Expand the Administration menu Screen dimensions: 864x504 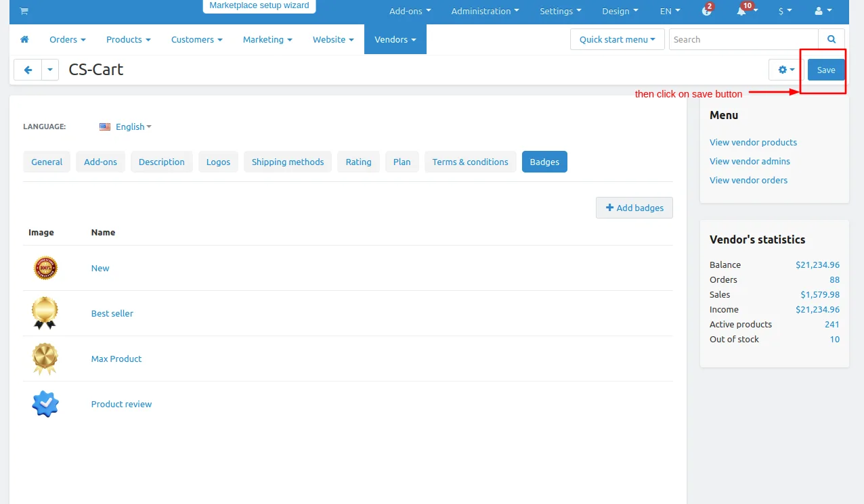tap(485, 11)
